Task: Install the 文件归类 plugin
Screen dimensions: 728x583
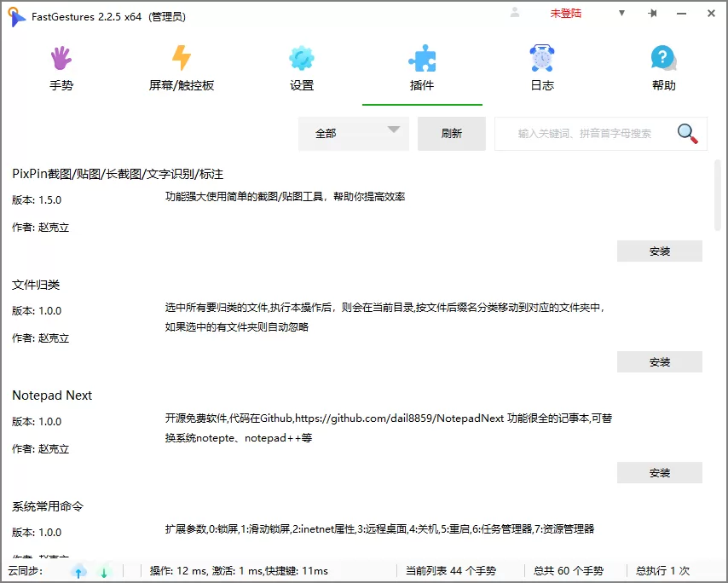Action: click(659, 361)
